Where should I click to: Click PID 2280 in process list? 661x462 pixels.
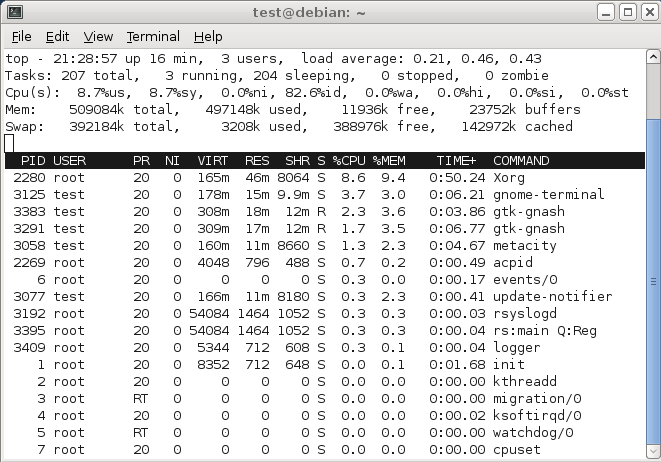pos(29,178)
